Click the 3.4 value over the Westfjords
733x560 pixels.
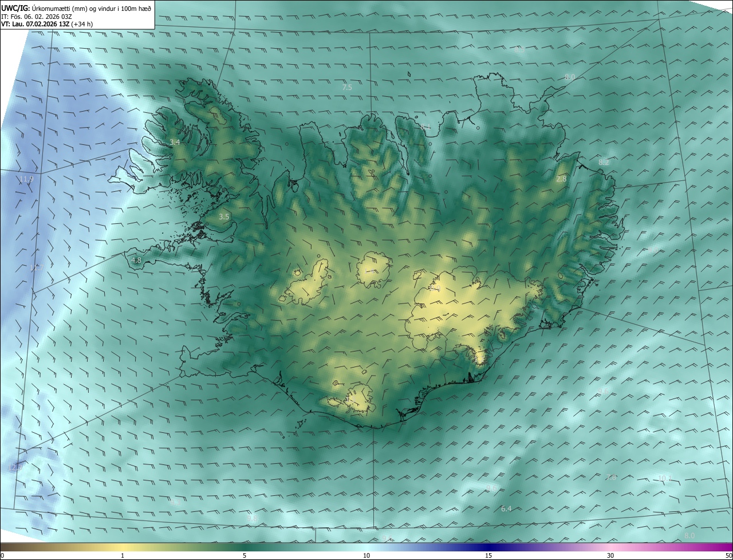(175, 142)
